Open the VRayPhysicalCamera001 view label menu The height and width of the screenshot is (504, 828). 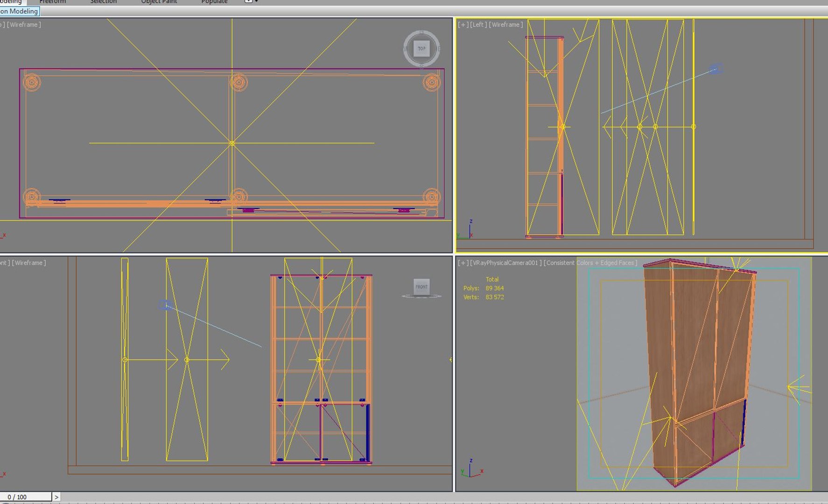click(x=506, y=263)
